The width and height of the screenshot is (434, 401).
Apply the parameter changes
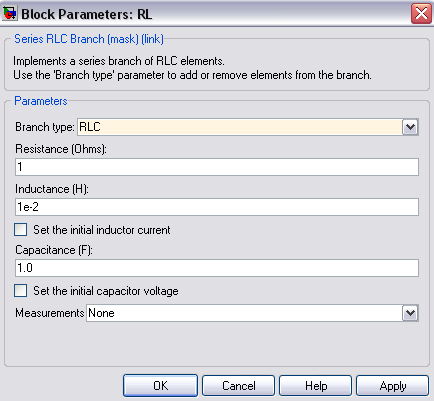pyautogui.click(x=392, y=386)
